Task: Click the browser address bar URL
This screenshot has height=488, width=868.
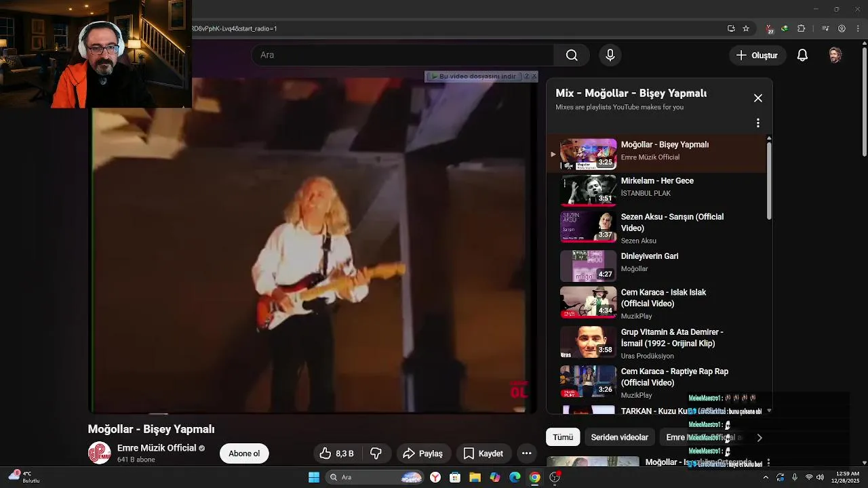Action: (x=235, y=28)
